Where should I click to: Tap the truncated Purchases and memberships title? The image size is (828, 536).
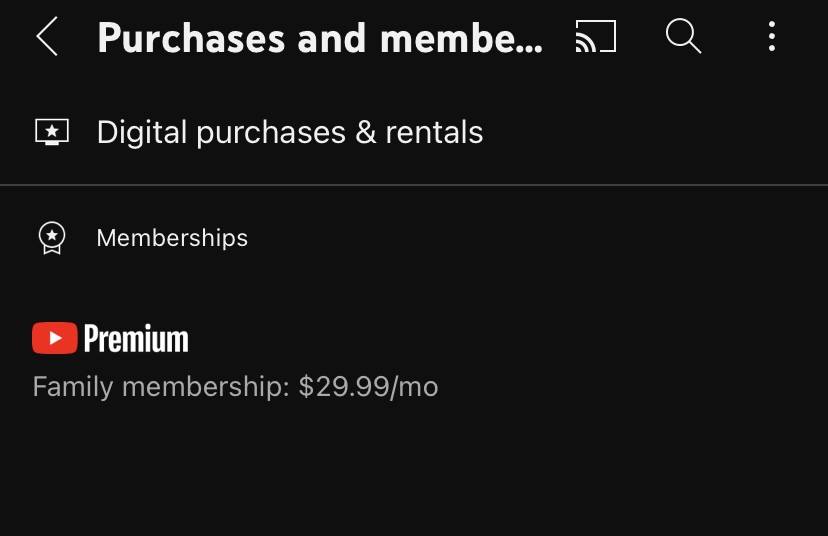coord(320,38)
